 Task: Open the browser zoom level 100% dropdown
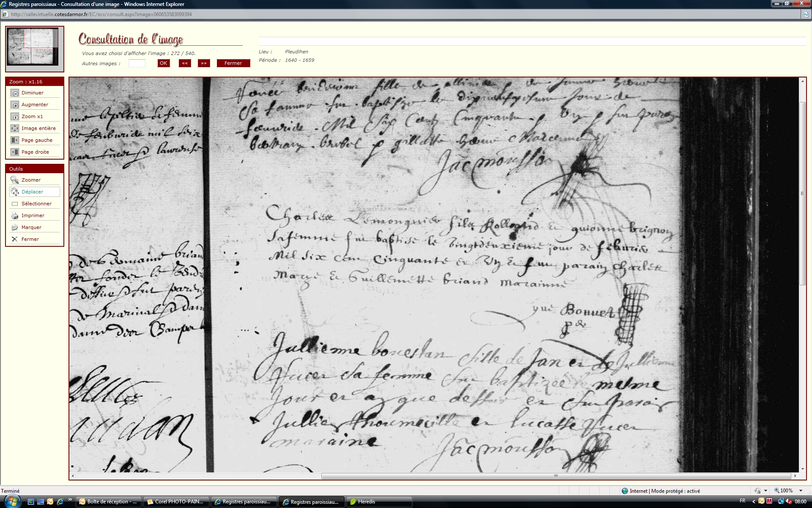800,491
